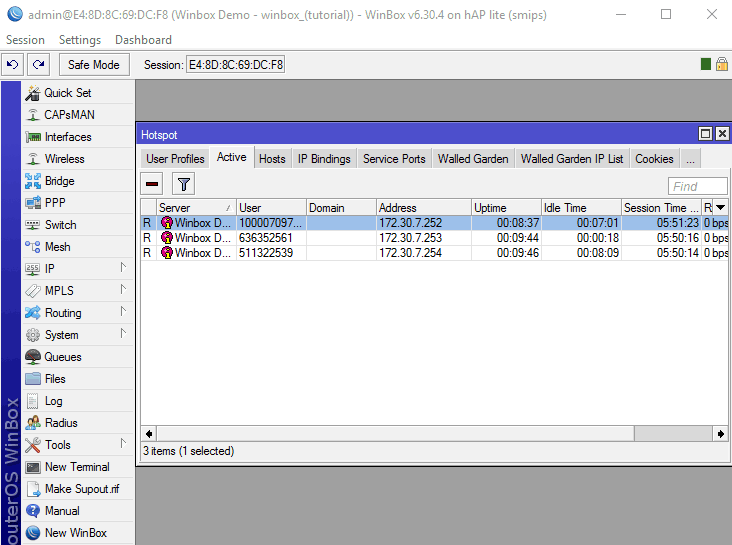Open the Log icon
Viewport: 732px width, 545px height.
33,401
